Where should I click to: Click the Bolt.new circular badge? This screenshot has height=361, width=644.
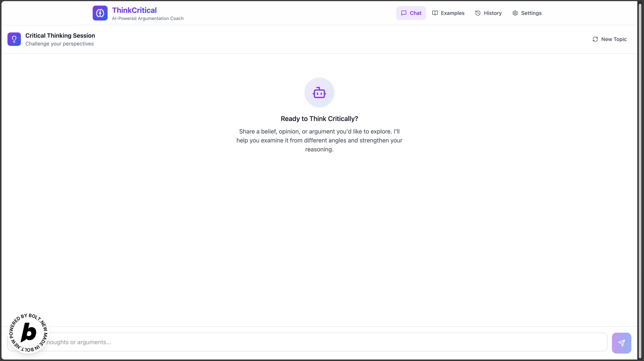tap(28, 333)
